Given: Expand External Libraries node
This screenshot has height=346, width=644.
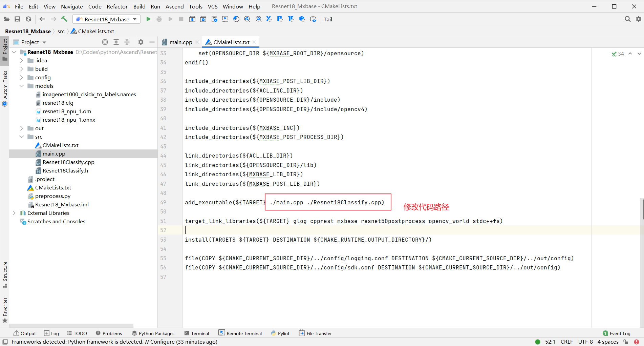Looking at the screenshot, I should (14, 213).
